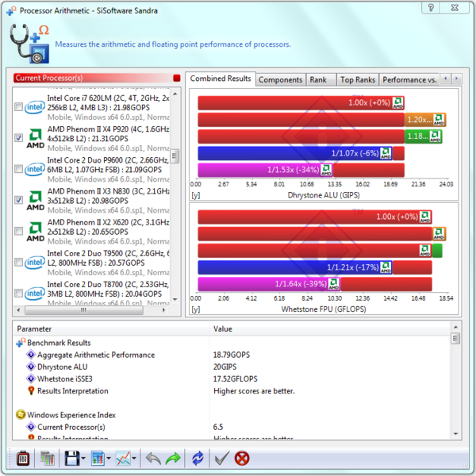Viewport: 476px width, 476px height.
Task: Click processor list vertical scrollbar thumb
Action: 175,156
